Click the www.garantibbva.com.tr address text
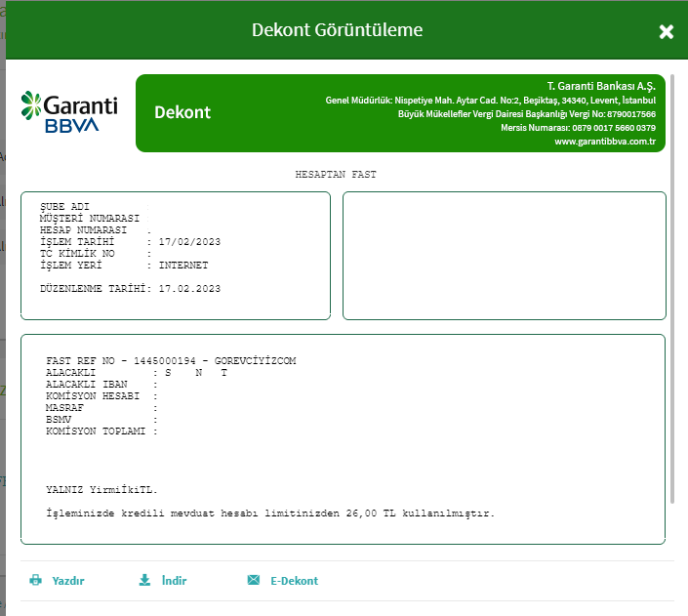 [x=605, y=142]
